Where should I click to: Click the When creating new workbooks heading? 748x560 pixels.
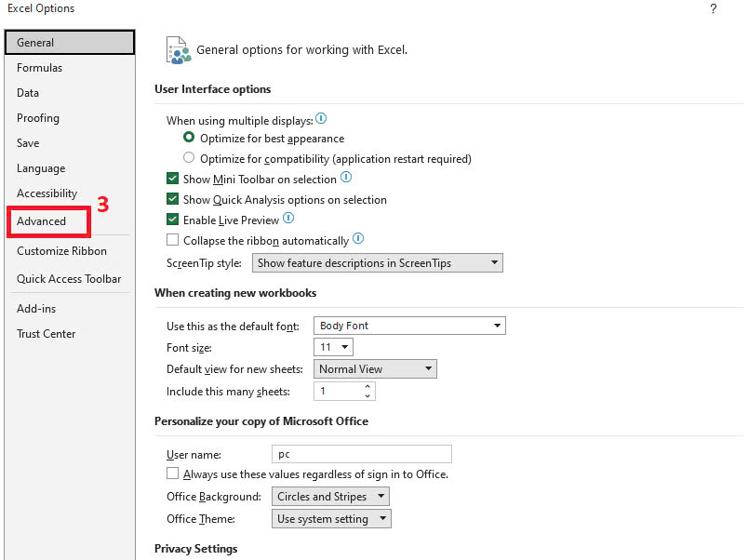[235, 293]
